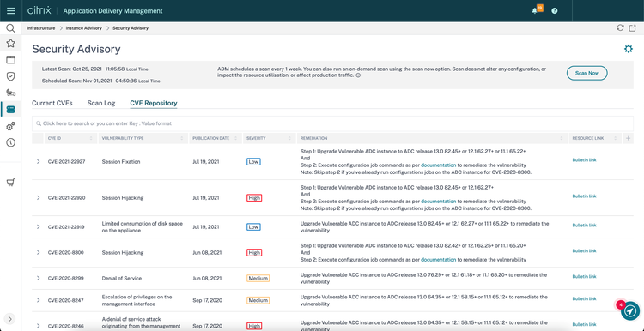Open documentation link for CVE-2021-22920
This screenshot has width=644, height=331.
[x=438, y=202]
